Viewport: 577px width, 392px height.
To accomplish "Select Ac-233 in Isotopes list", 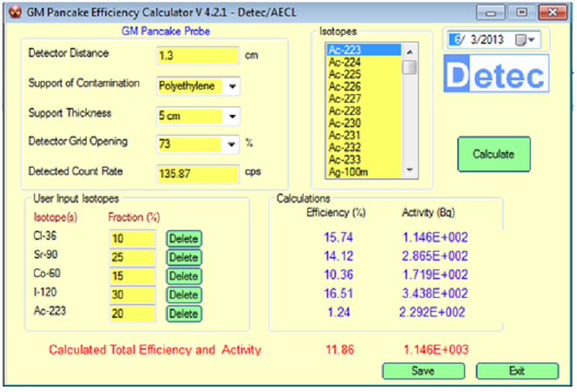I will pyautogui.click(x=364, y=160).
